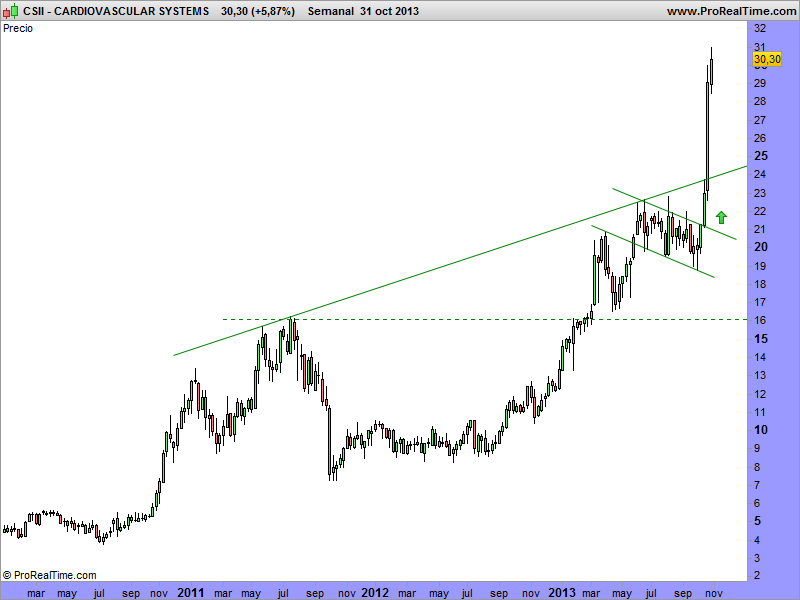The image size is (800, 600).
Task: Click the green up arrow marker
Action: (x=721, y=217)
